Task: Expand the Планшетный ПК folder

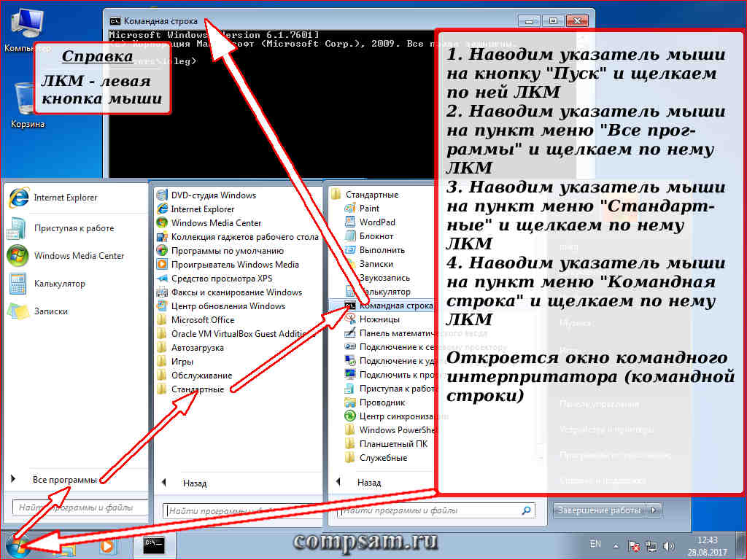Action: pyautogui.click(x=387, y=444)
